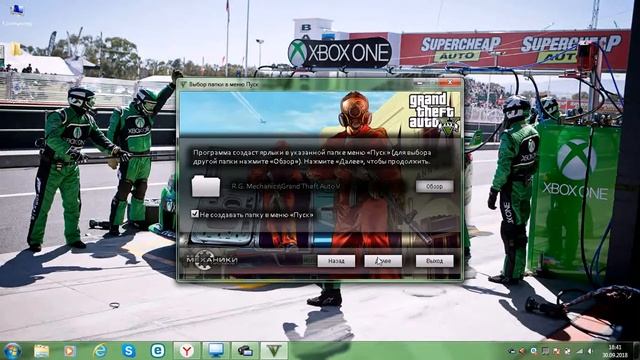Open network signal icon in tray
Screen dimensions: 640x360
pos(580,351)
